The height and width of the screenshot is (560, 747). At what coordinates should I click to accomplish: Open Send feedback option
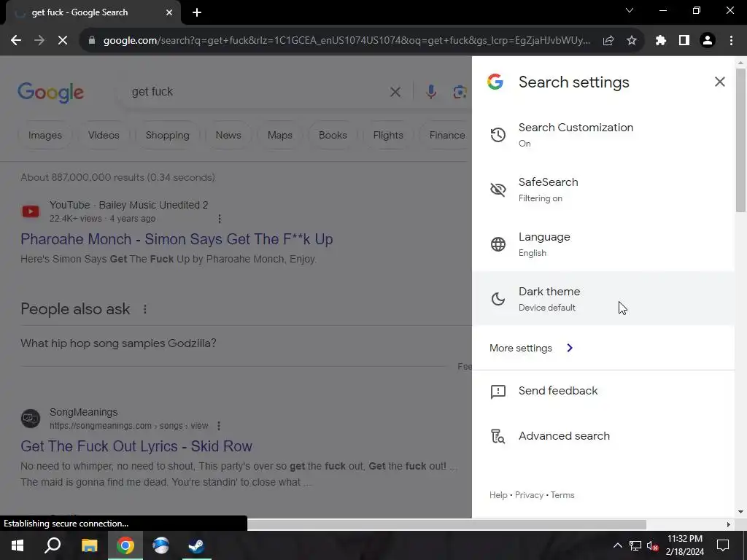(603, 391)
